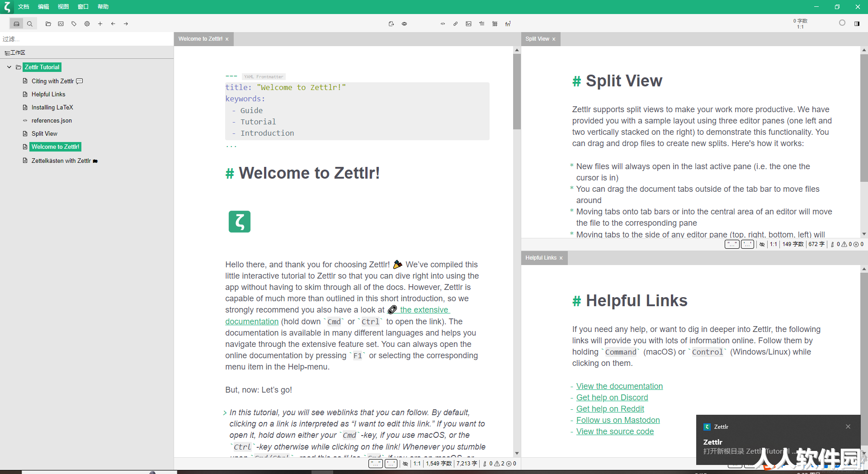The image size is (868, 474).
Task: Close the Split View tab
Action: tap(554, 39)
